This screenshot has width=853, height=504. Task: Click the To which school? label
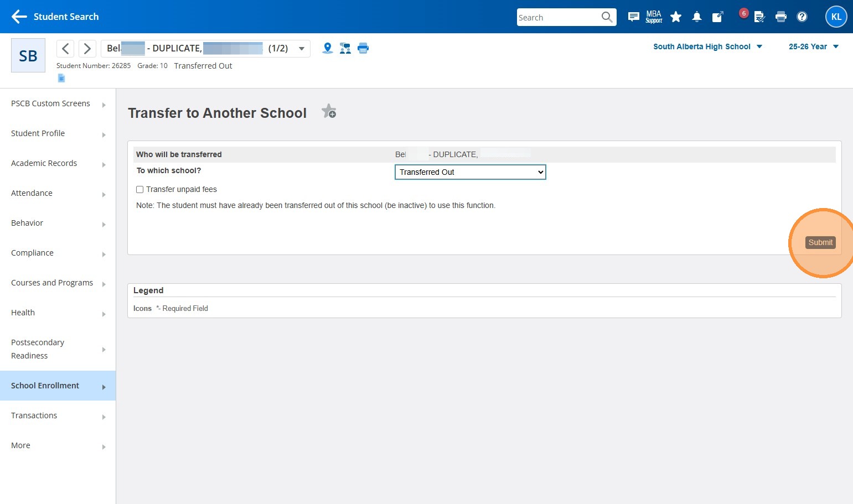(169, 170)
